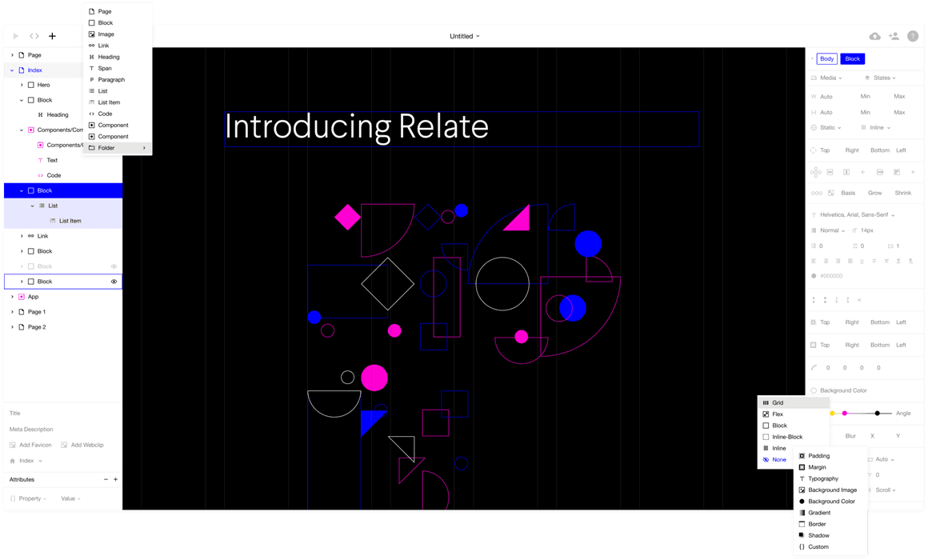The height and width of the screenshot is (560, 928).
Task: Click the cloud upload publish icon
Action: (x=874, y=36)
